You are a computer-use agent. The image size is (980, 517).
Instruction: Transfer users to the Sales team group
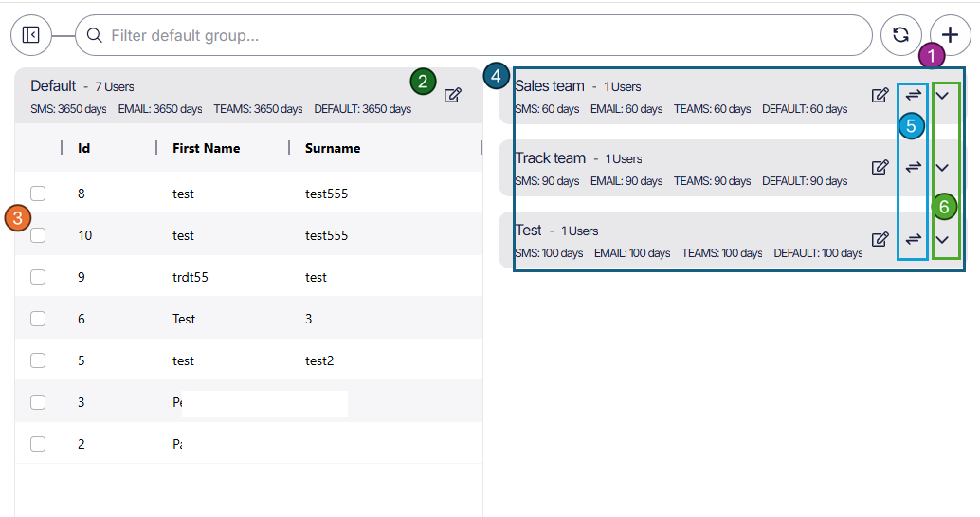coord(913,95)
